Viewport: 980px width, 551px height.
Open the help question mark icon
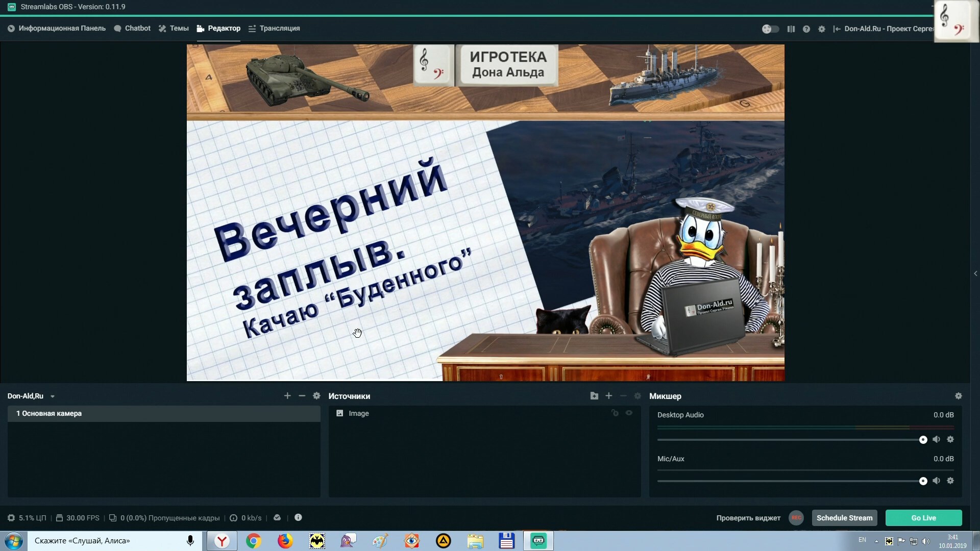pos(806,29)
